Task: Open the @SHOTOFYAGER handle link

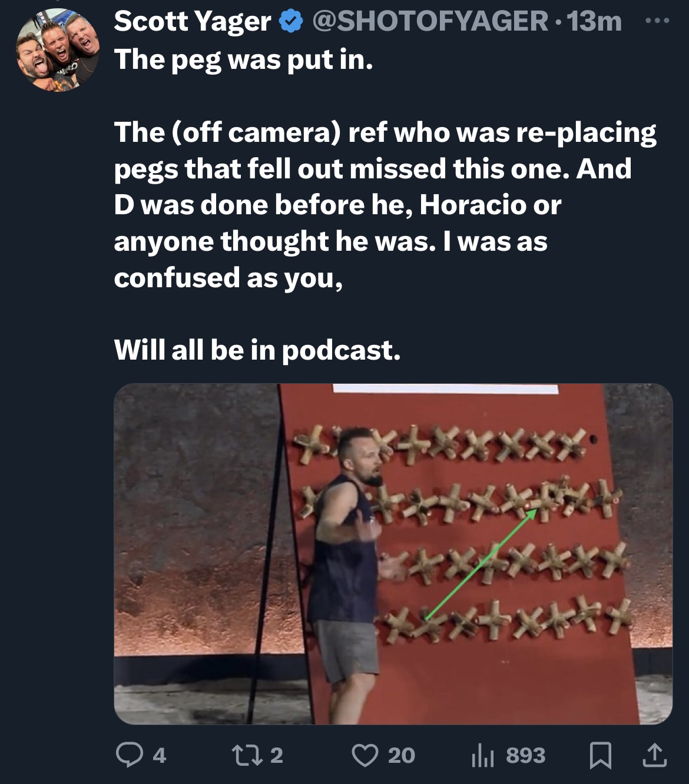Action: coord(430,22)
